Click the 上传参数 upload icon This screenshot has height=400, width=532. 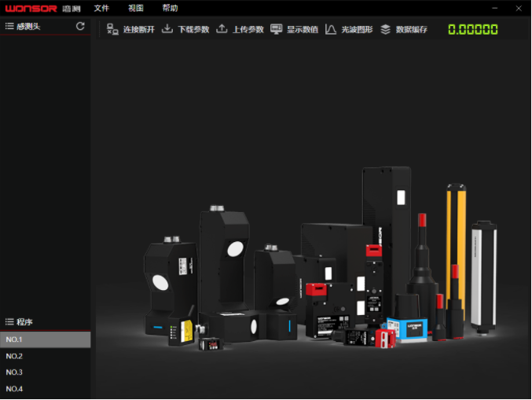(222, 29)
